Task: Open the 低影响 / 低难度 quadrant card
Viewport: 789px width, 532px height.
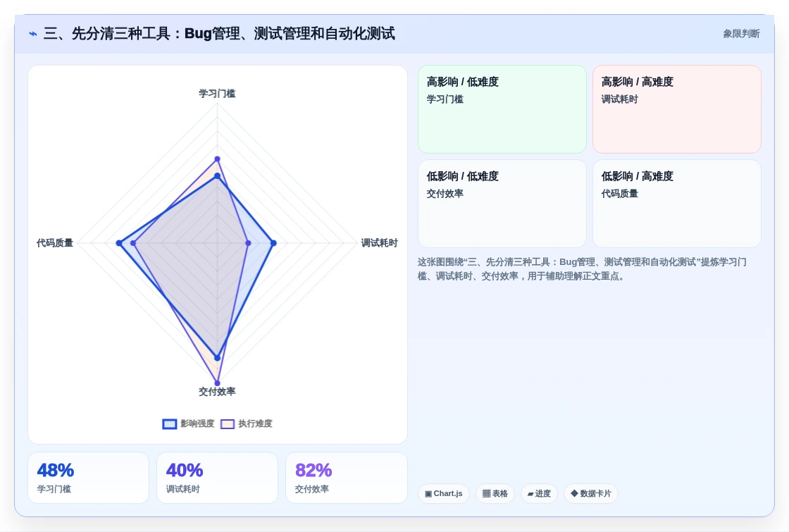Action: (x=502, y=204)
